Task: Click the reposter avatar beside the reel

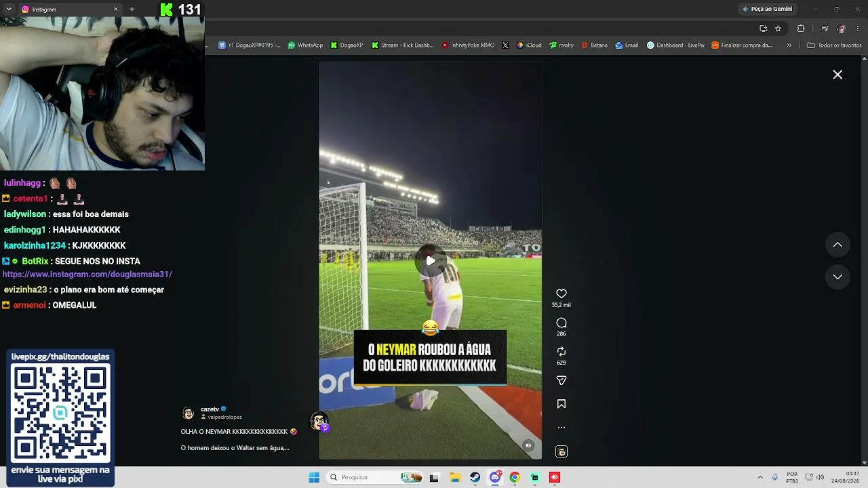Action: pos(318,421)
